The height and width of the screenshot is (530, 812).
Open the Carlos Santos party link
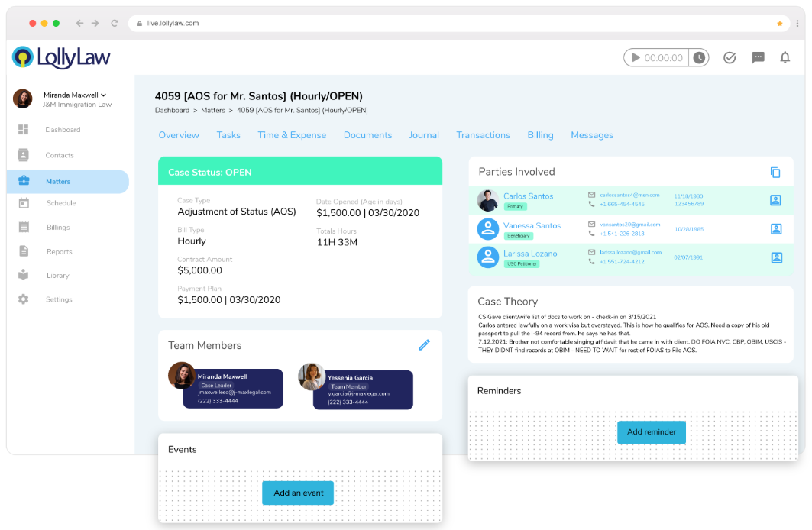pyautogui.click(x=528, y=196)
